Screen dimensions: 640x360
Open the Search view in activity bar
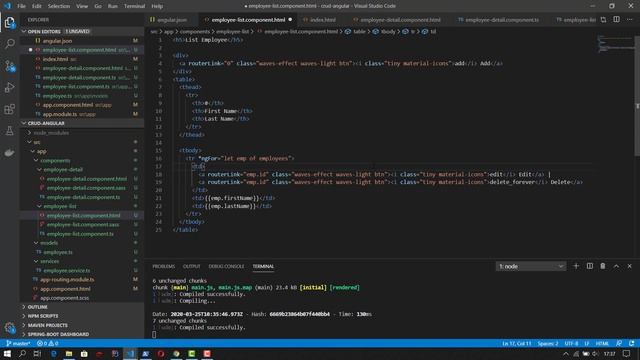tap(9, 43)
